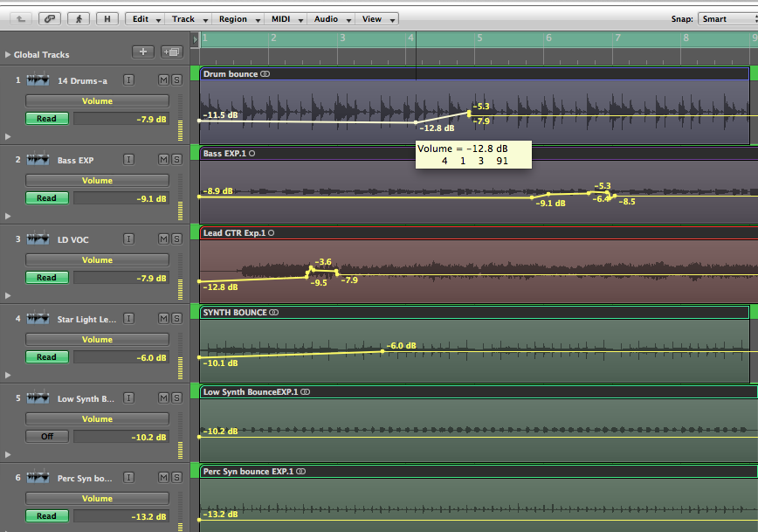Toggle input monitoring on 14 Drums-a
Viewport: 758px width, 532px height.
[128, 79]
